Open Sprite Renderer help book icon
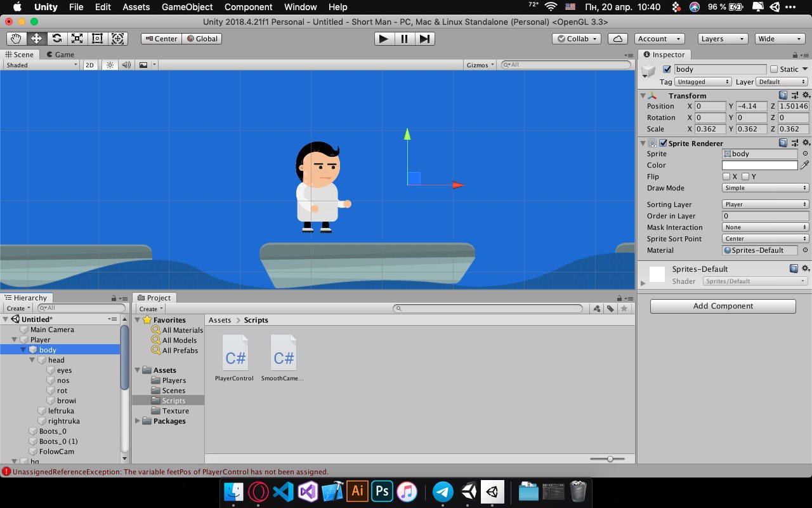812x508 pixels. coord(783,144)
